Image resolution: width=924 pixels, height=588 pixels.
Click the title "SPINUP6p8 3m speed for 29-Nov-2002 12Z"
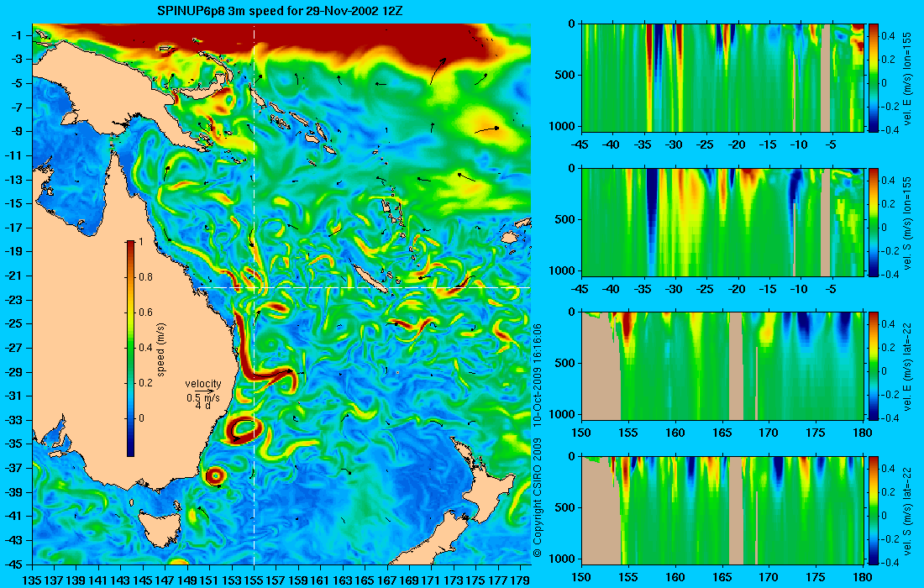click(280, 11)
